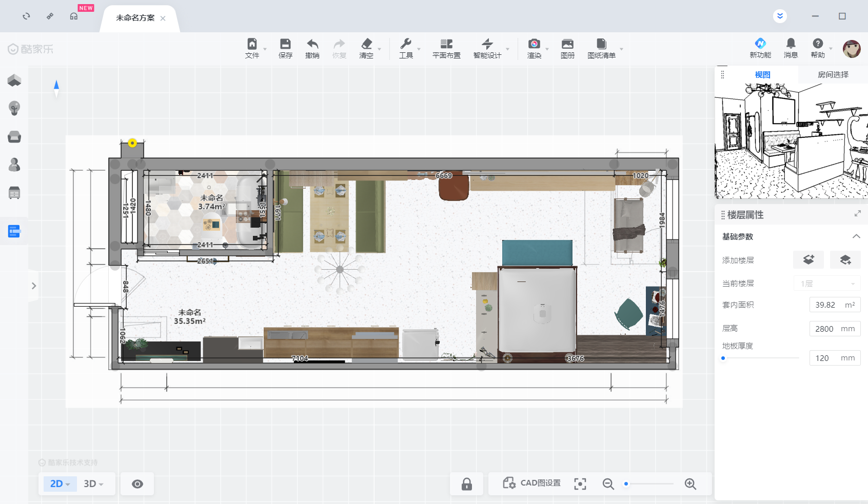The width and height of the screenshot is (868, 504).
Task: Click the 3D preview thumbnail
Action: (x=791, y=141)
